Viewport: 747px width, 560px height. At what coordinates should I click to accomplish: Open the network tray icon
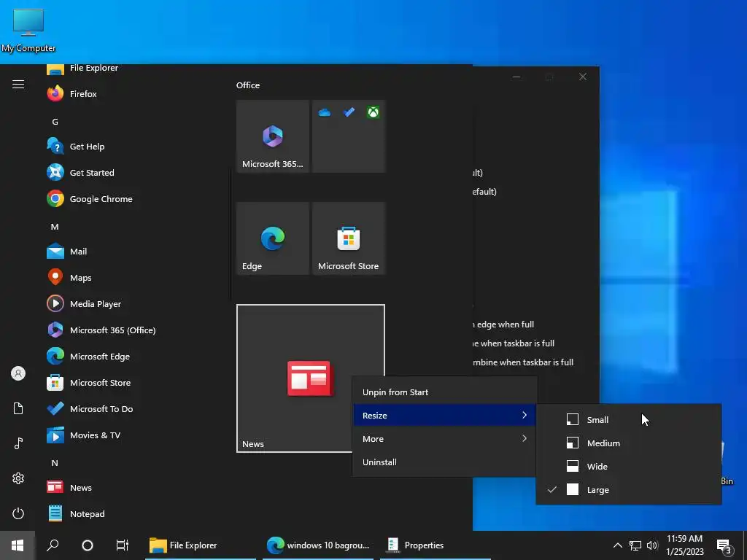[x=635, y=545]
